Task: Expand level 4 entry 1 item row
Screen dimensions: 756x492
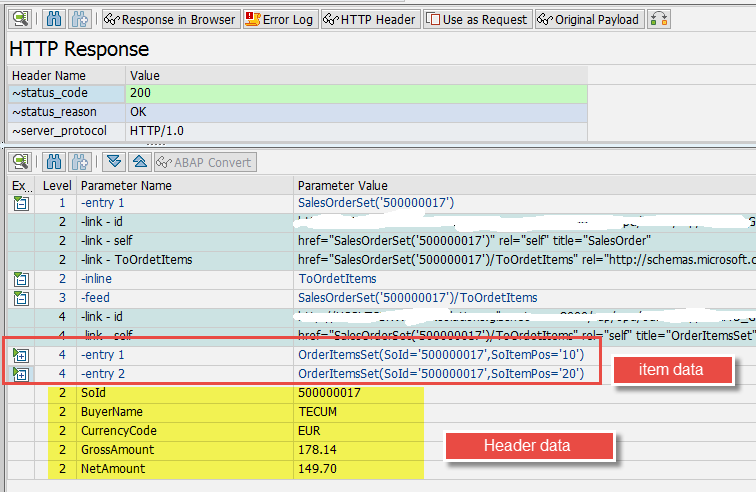Action: (20, 355)
